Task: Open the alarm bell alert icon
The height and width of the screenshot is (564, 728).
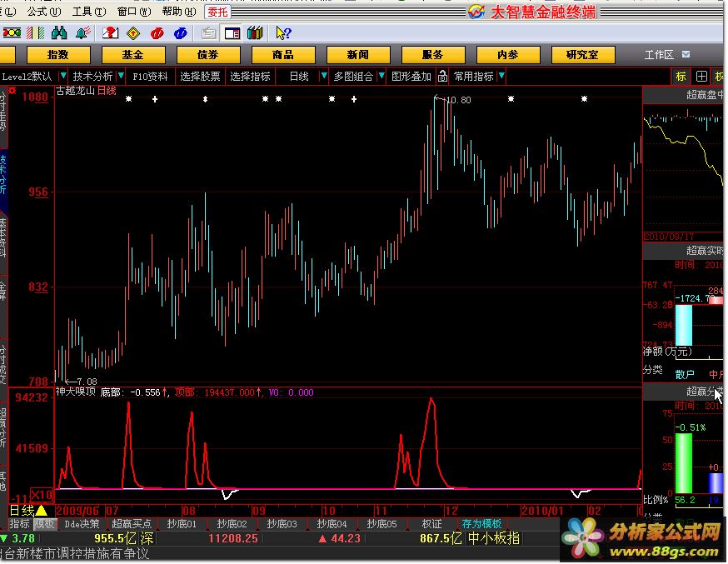Action: pyautogui.click(x=83, y=33)
